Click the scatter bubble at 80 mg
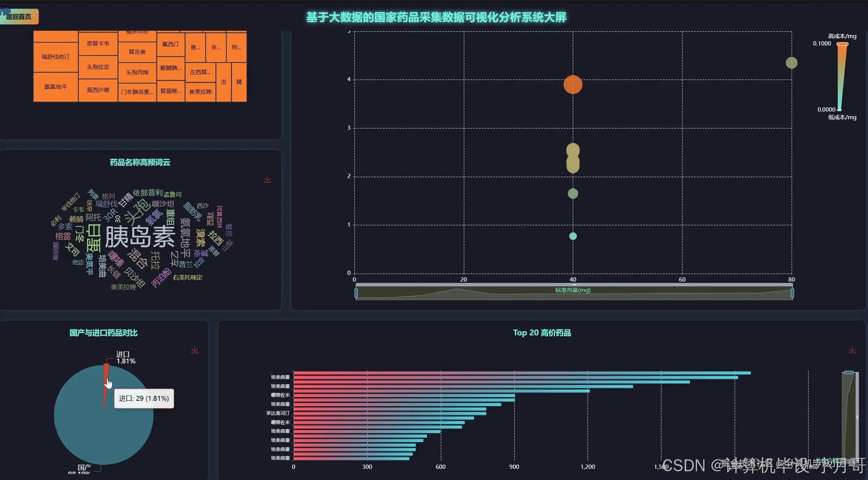 (792, 63)
